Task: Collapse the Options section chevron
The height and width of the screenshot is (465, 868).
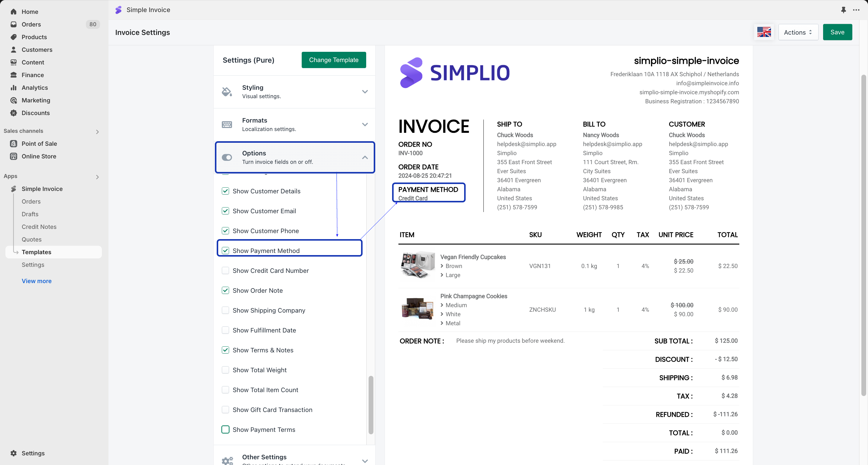Action: coord(365,157)
